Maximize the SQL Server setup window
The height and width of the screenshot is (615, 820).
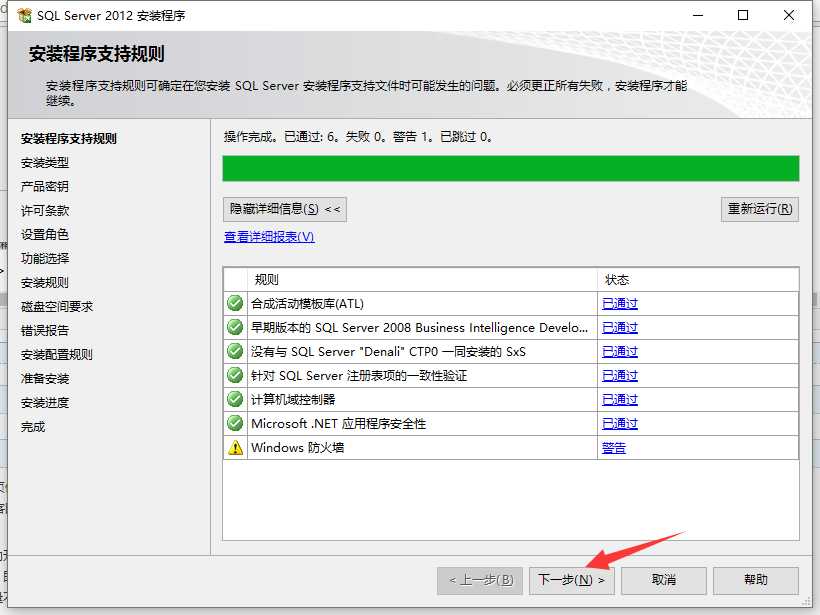(x=743, y=15)
